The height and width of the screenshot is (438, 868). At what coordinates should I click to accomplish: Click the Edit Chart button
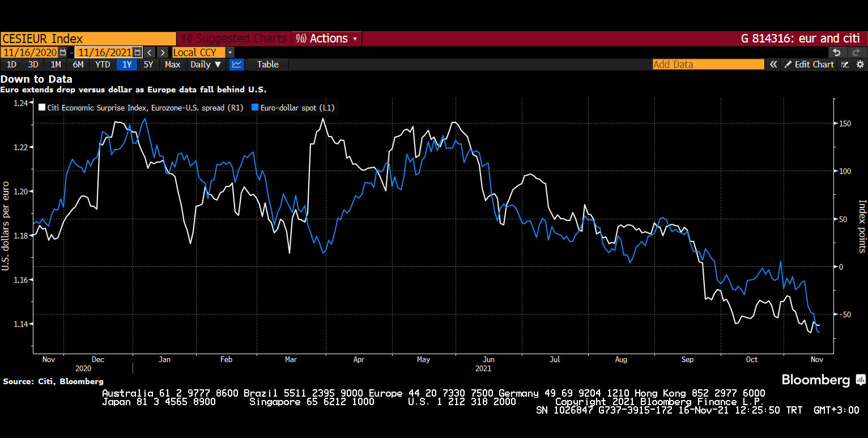coord(809,65)
